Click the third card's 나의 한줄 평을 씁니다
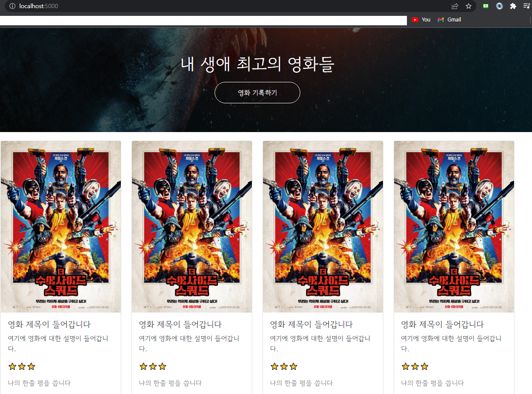The image size is (532, 394). (x=302, y=383)
